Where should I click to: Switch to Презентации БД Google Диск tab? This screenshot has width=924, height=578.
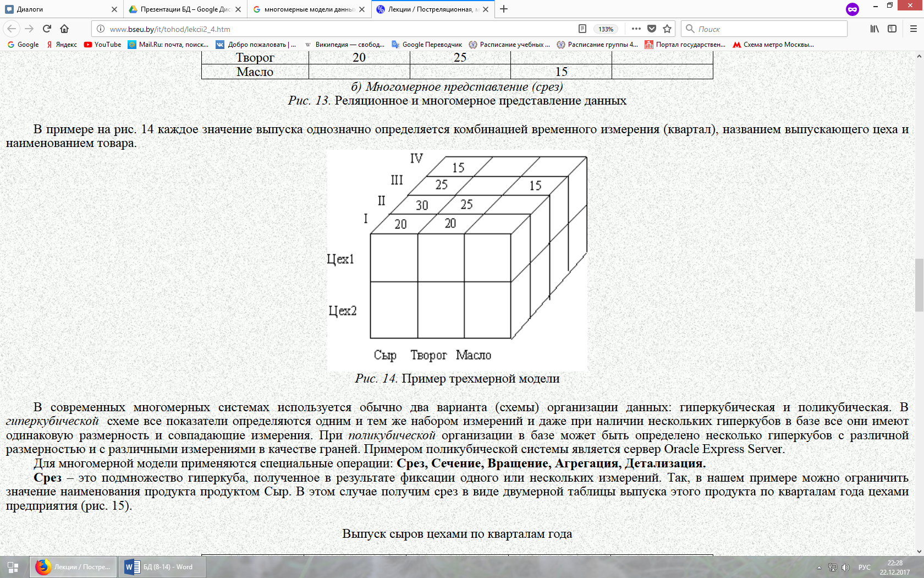pos(185,9)
